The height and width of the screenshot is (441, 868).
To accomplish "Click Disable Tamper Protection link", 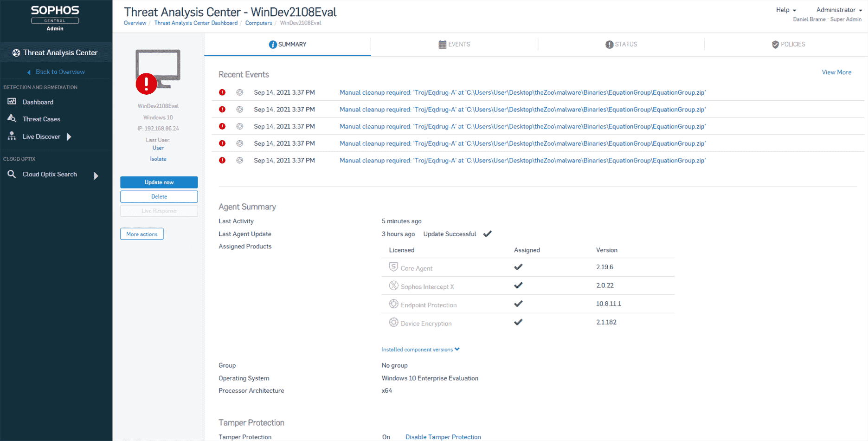I will pyautogui.click(x=443, y=437).
